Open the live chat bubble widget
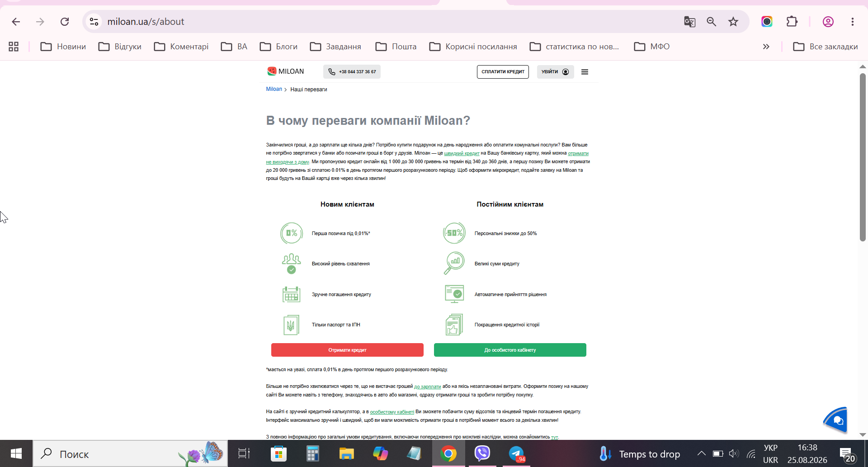 [835, 420]
